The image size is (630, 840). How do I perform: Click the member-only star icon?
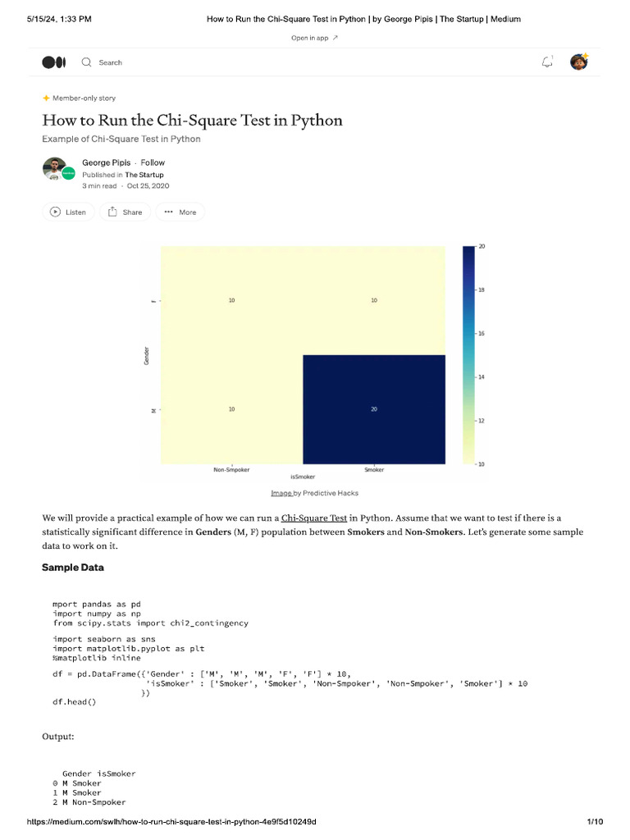tap(46, 98)
